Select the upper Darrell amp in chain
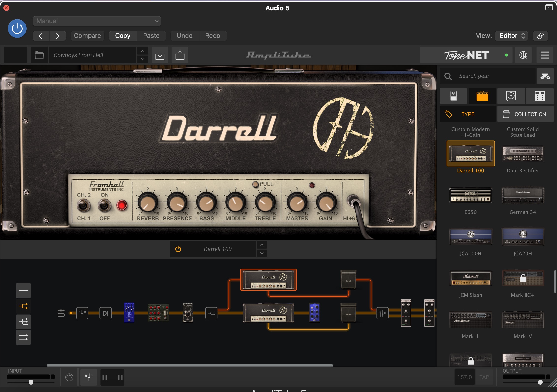This screenshot has width=557, height=392. point(268,280)
